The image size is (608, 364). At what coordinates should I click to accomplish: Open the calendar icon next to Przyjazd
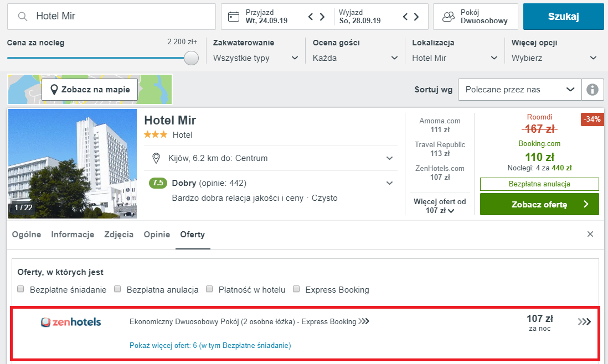tap(234, 17)
